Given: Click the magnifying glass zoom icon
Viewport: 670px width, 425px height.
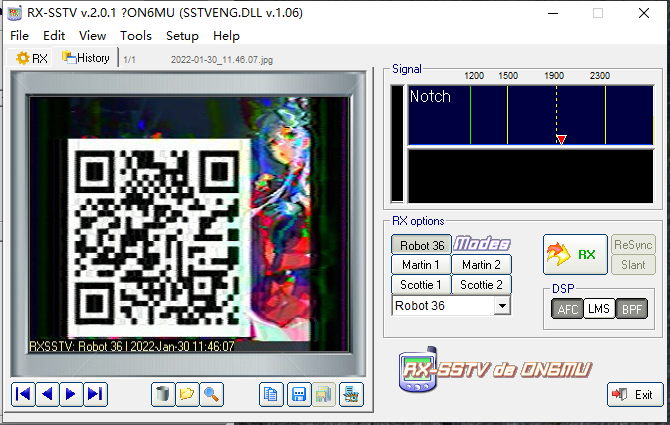Looking at the screenshot, I should (211, 394).
